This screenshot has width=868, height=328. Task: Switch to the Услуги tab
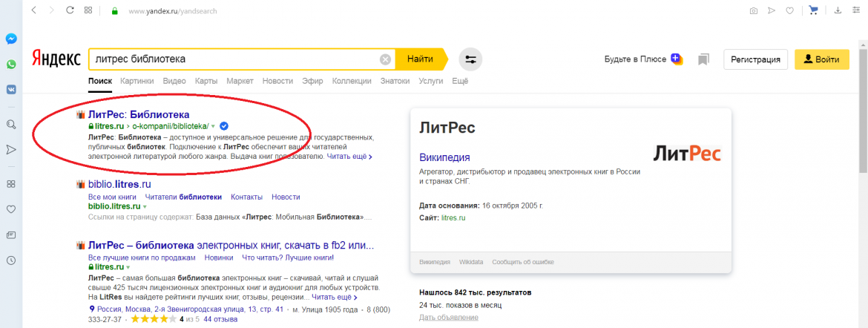coord(431,81)
